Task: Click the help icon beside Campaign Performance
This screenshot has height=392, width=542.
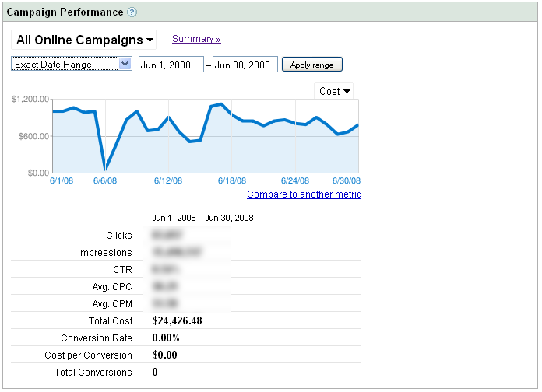Action: tap(132, 12)
